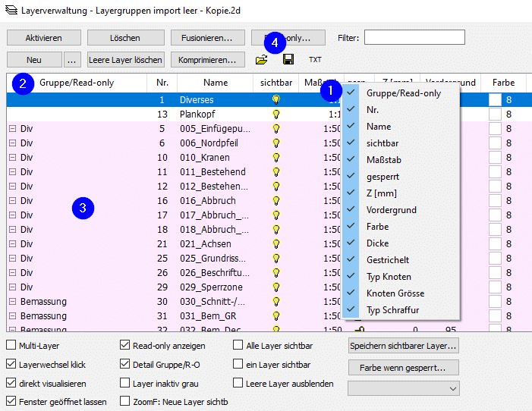
Task: Toggle Read-only anzeigen checkbox
Action: point(125,345)
